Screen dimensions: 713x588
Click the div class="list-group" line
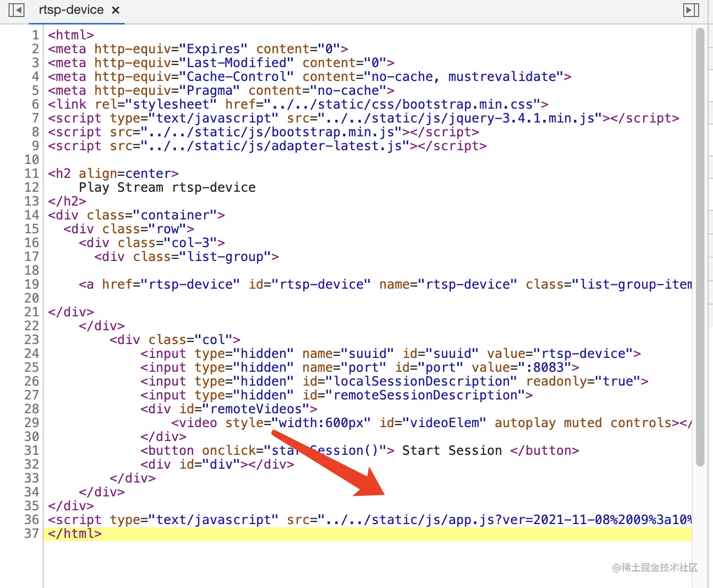pyautogui.click(x=187, y=257)
